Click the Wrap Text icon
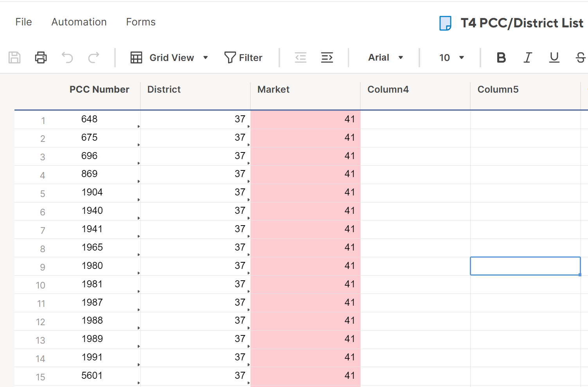Viewport: 588px width, 387px height. (327, 57)
